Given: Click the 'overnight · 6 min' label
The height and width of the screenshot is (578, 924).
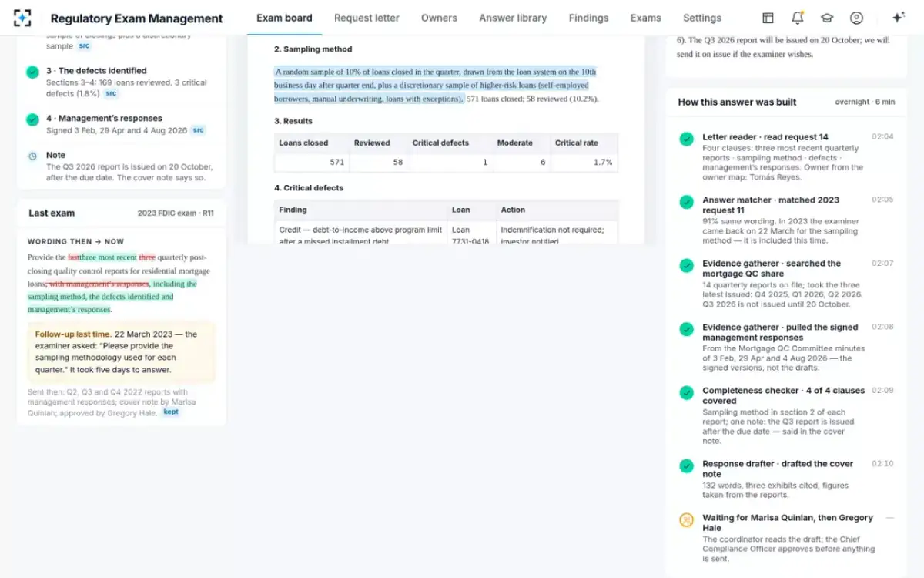Looking at the screenshot, I should pyautogui.click(x=865, y=102).
